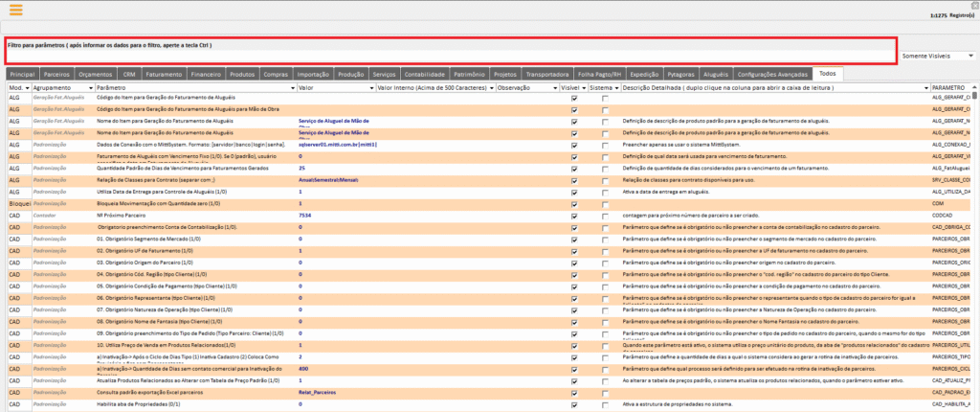
Task: Select the Orçamentos tab
Action: pyautogui.click(x=95, y=74)
